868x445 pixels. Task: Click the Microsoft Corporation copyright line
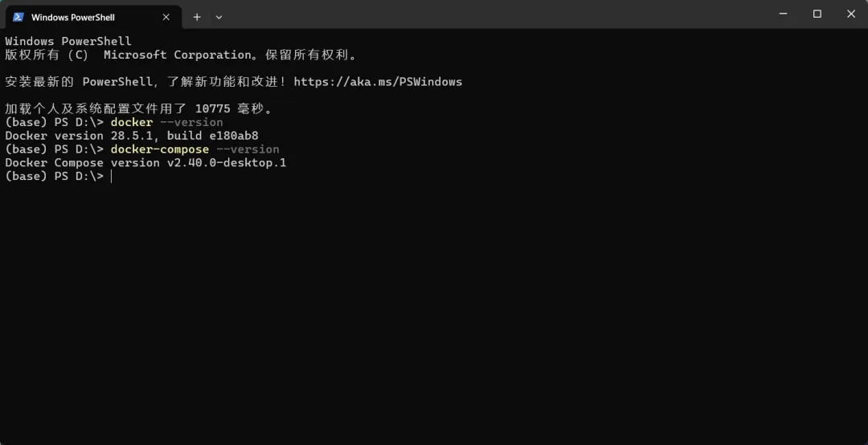(181, 55)
